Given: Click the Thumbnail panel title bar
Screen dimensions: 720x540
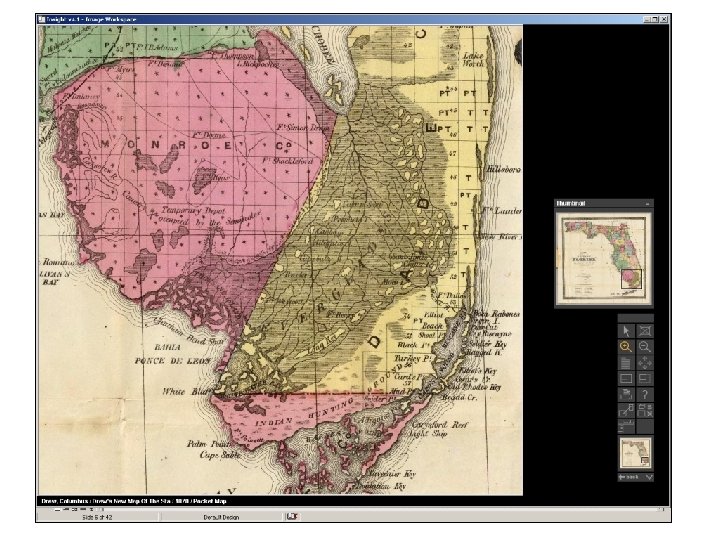Looking at the screenshot, I should tap(603, 203).
